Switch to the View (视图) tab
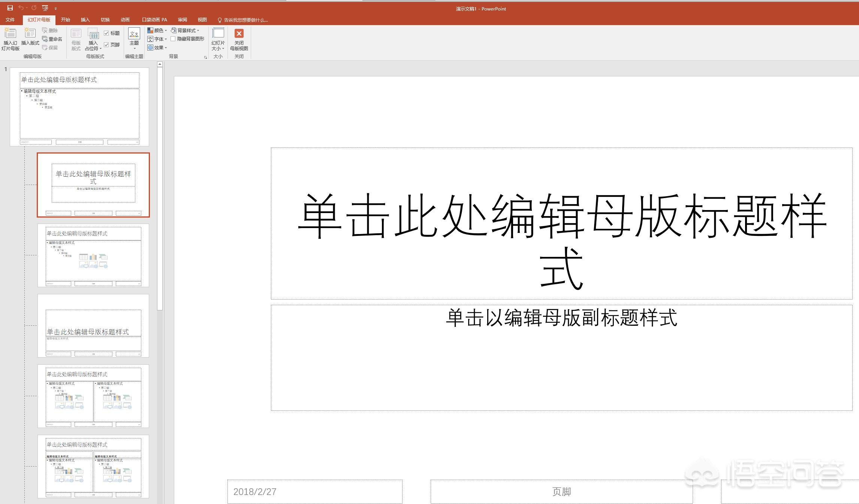 pos(202,19)
